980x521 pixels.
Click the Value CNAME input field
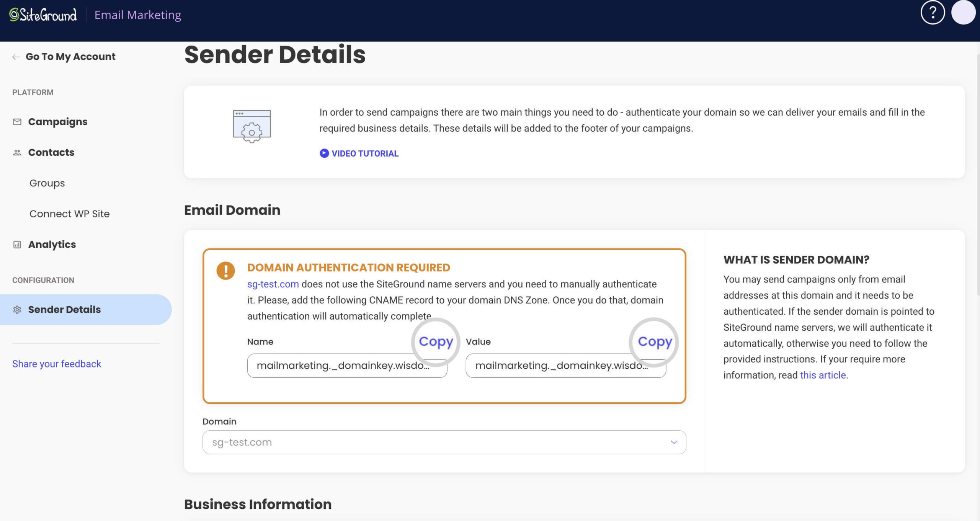tap(566, 366)
